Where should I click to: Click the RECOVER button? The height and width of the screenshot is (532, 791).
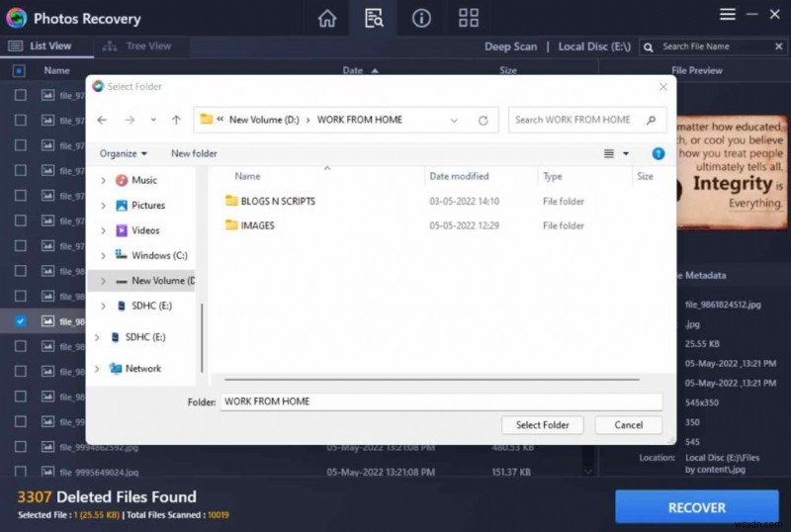click(x=697, y=507)
